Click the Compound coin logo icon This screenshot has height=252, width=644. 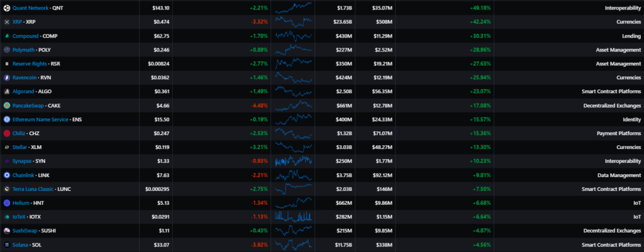(6, 36)
